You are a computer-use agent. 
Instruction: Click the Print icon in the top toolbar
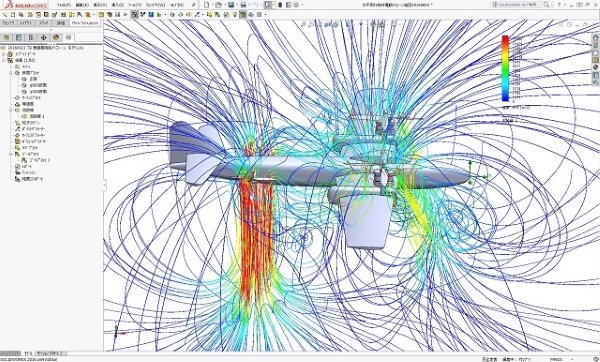coord(243,5)
